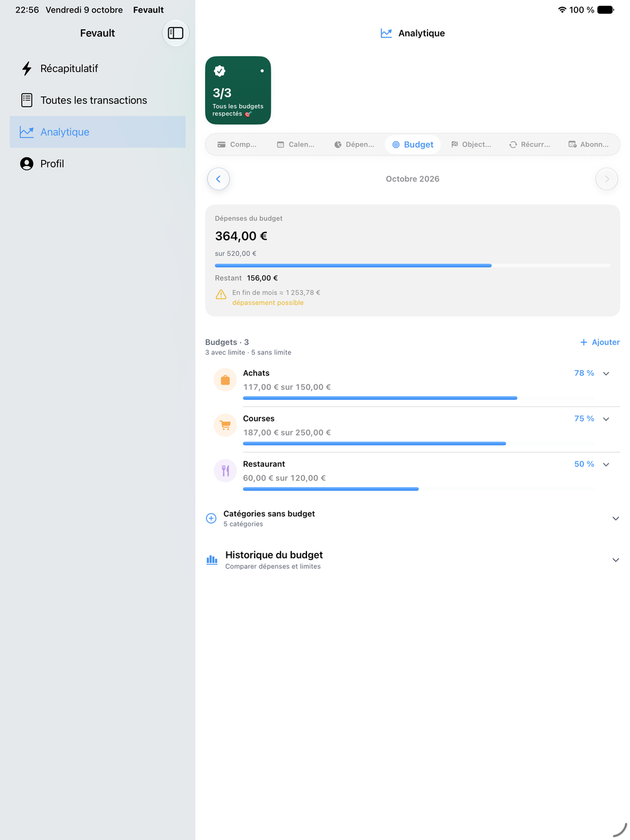The height and width of the screenshot is (840, 630).
Task: Click the 50 % Restaurant percentage
Action: click(584, 465)
